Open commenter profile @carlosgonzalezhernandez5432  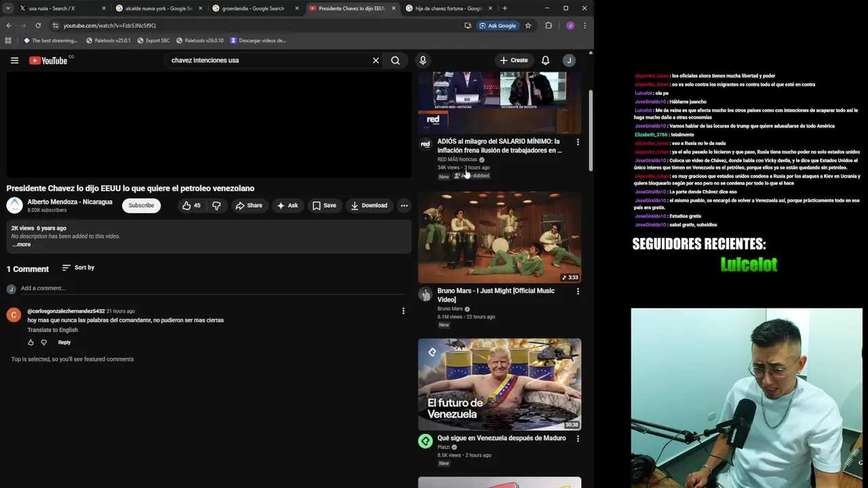click(66, 311)
